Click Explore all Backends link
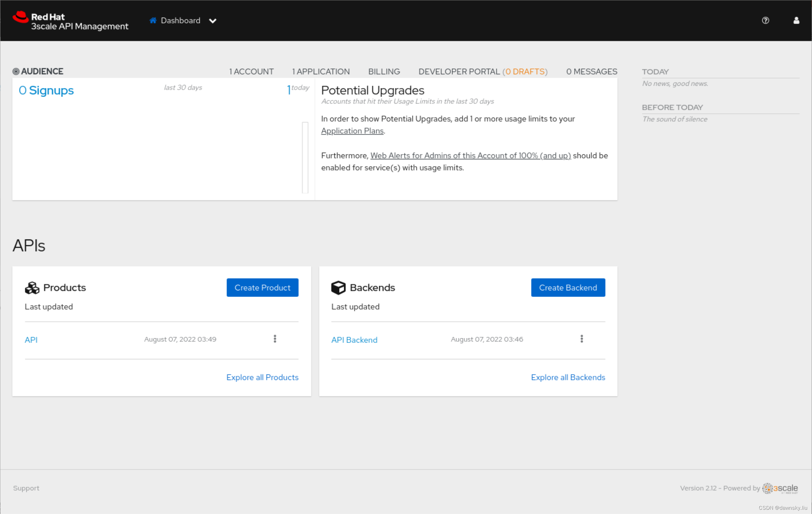The image size is (812, 514). tap(568, 377)
